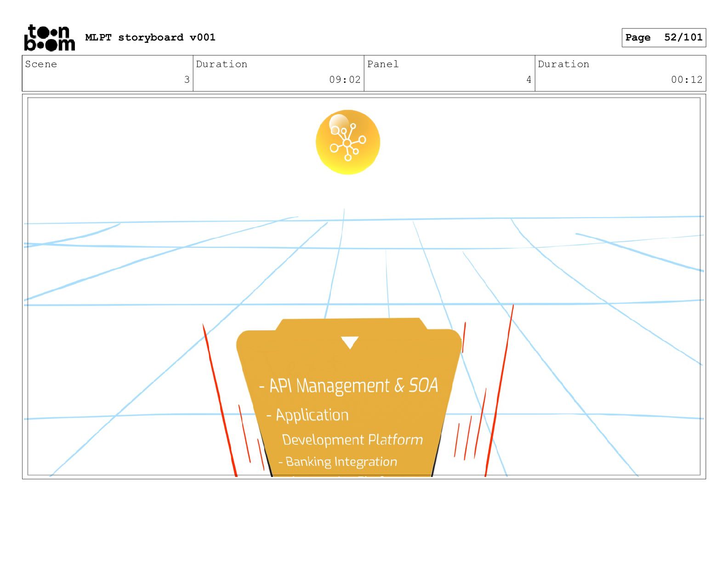Click the yellow network node icon
This screenshot has width=728, height=563.
pos(348,142)
